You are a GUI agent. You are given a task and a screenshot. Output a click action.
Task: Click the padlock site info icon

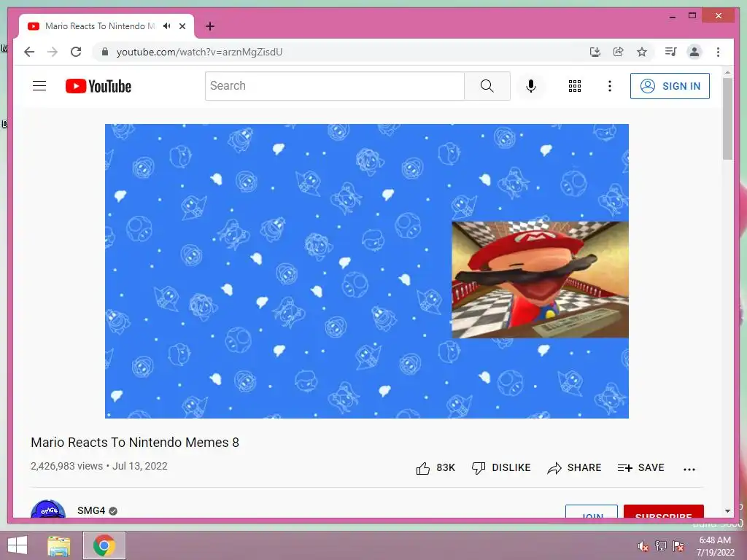pos(105,52)
